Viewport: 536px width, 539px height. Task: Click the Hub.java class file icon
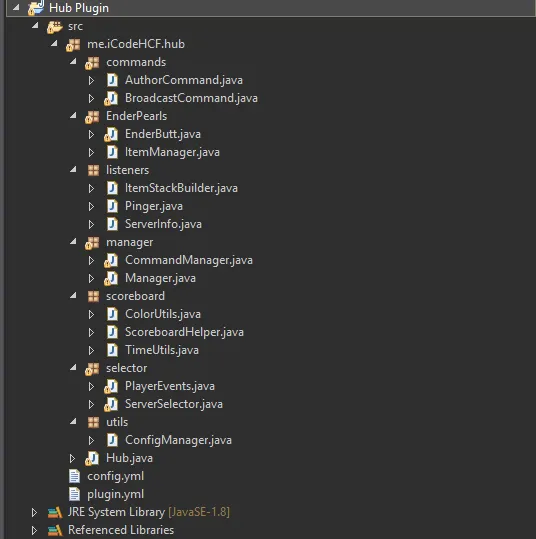pos(92,458)
